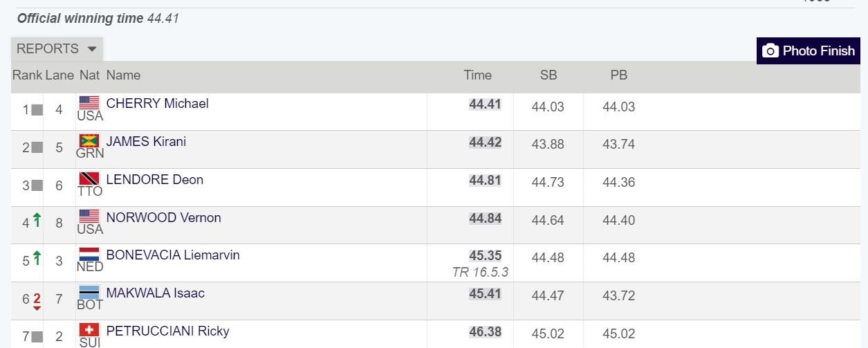
Task: Open athlete profile JAMES Kirani
Action: (146, 141)
